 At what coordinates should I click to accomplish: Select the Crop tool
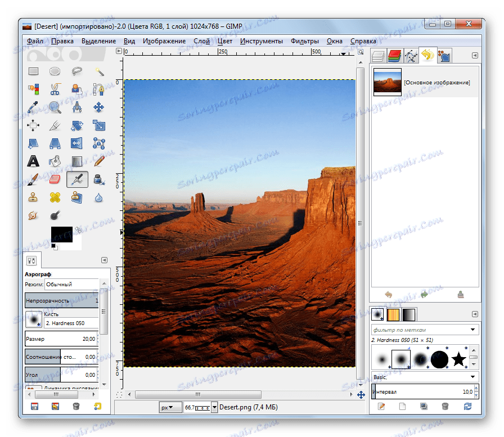(x=55, y=125)
